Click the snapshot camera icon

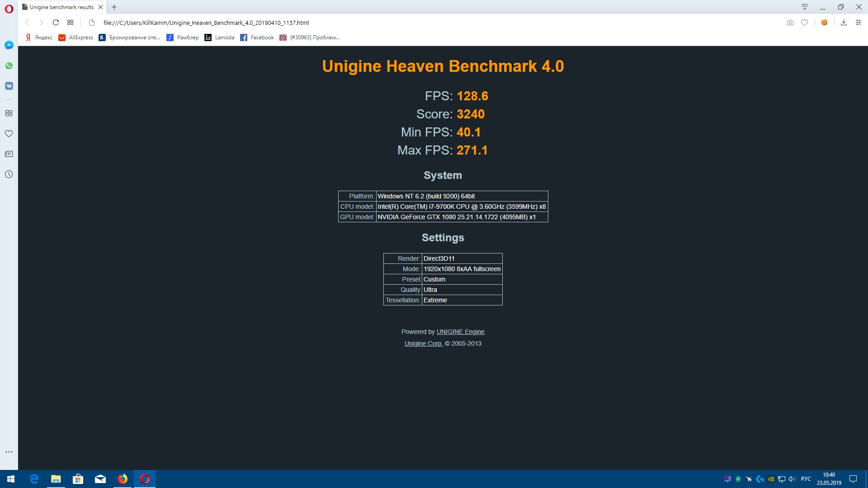(x=790, y=23)
